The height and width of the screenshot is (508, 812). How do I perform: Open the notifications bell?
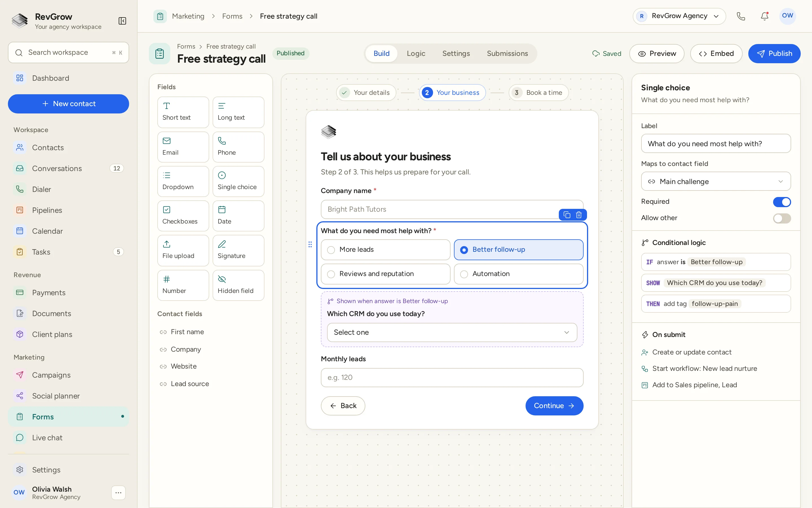764,16
